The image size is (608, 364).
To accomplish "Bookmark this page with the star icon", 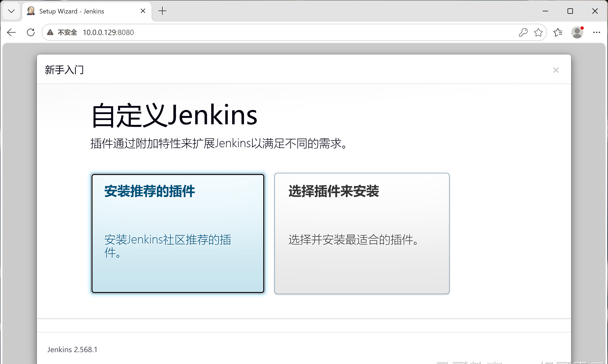I will (538, 32).
